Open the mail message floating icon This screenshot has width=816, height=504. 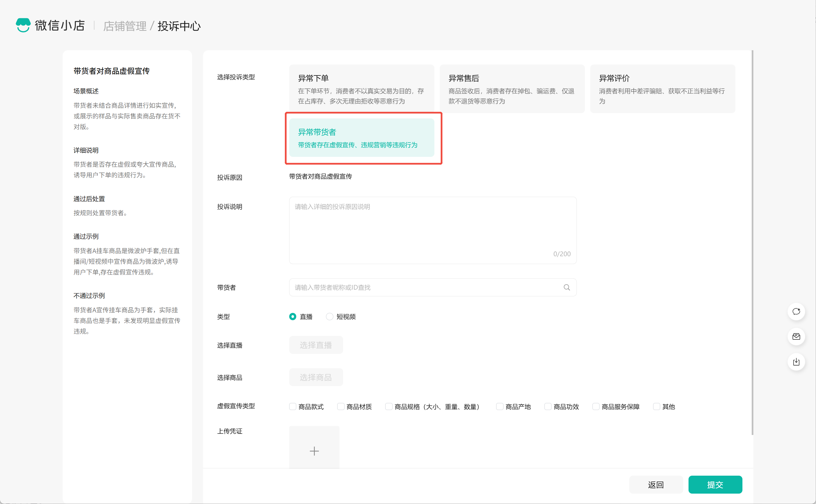click(796, 337)
